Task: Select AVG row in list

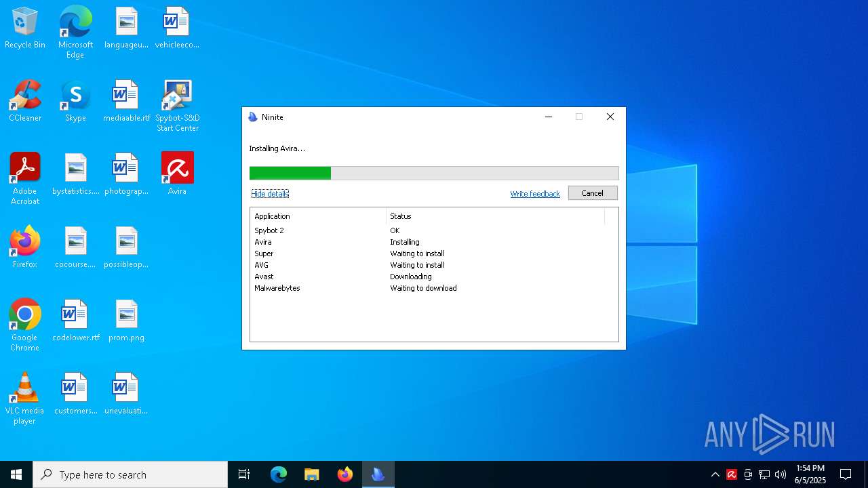Action: click(434, 265)
